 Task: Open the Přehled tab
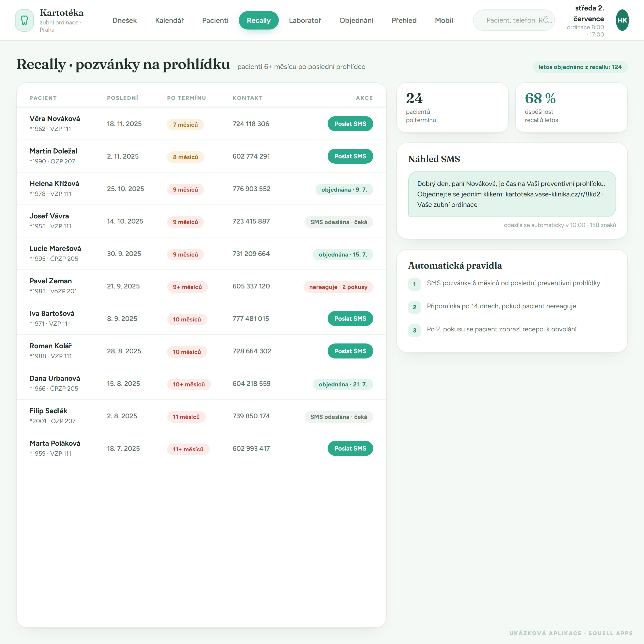point(404,20)
